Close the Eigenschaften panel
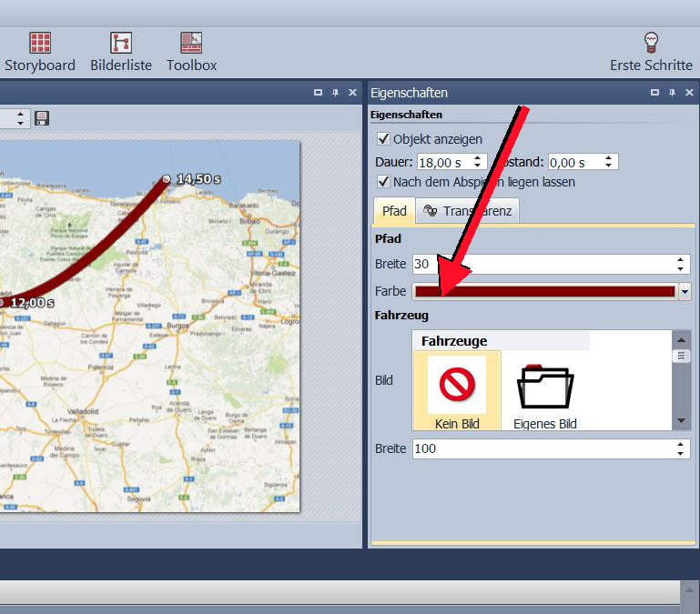Image resolution: width=700 pixels, height=614 pixels. pos(689,93)
